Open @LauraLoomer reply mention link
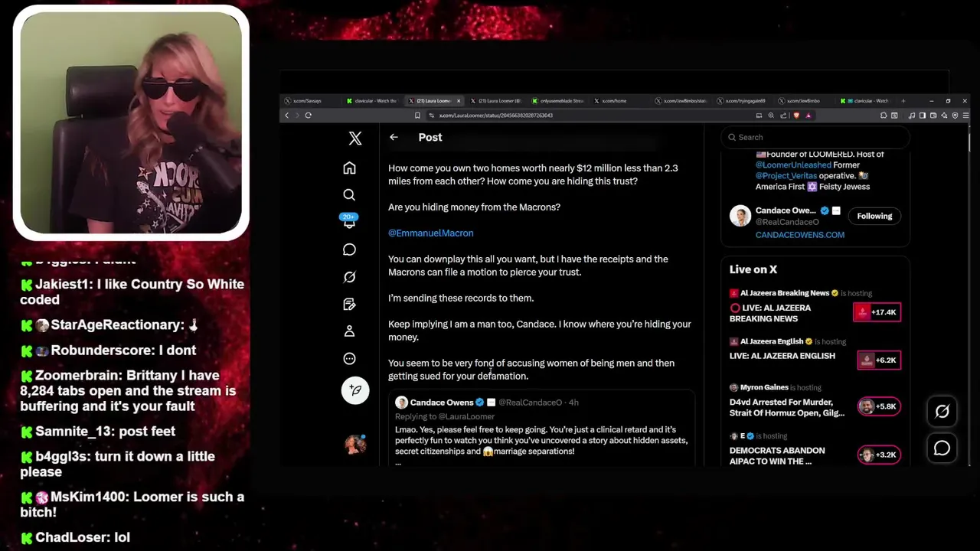The height and width of the screenshot is (551, 980). tap(465, 417)
